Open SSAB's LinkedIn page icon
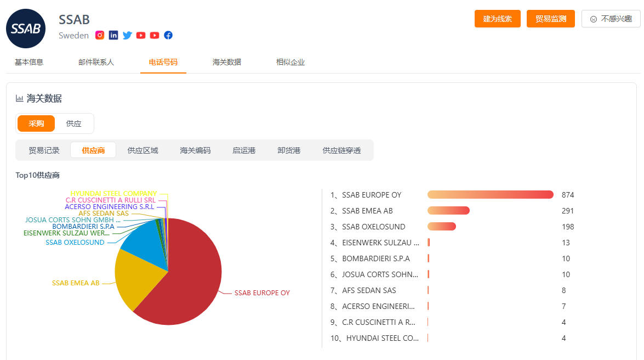 [x=113, y=35]
